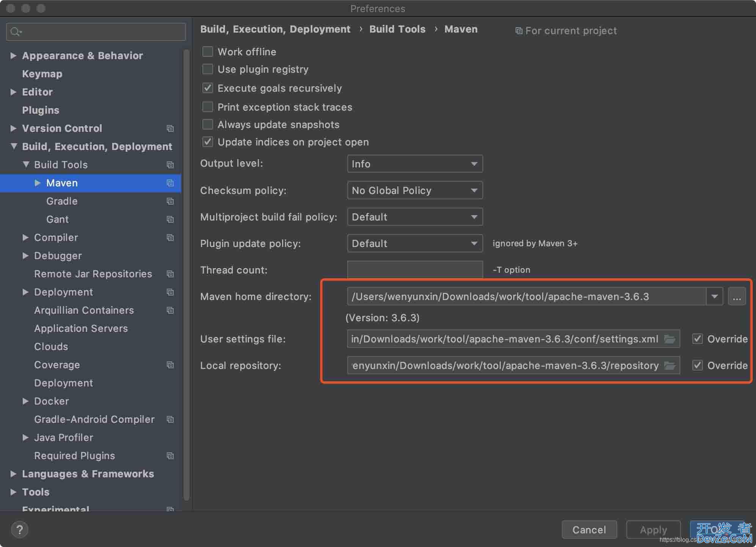Click the Build, Execution, Deployment breadcrumb
The height and width of the screenshot is (547, 756).
click(x=275, y=29)
